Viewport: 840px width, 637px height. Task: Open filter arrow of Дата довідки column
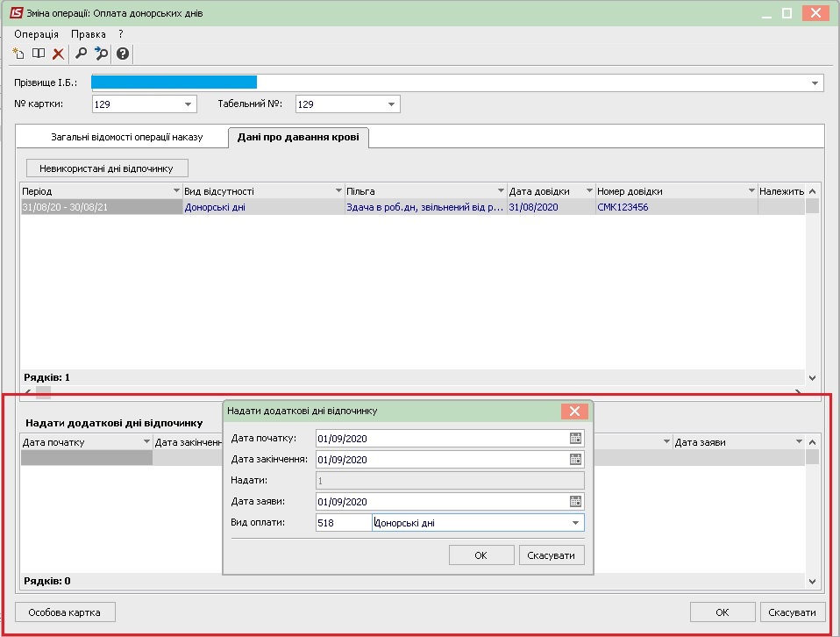click(589, 191)
